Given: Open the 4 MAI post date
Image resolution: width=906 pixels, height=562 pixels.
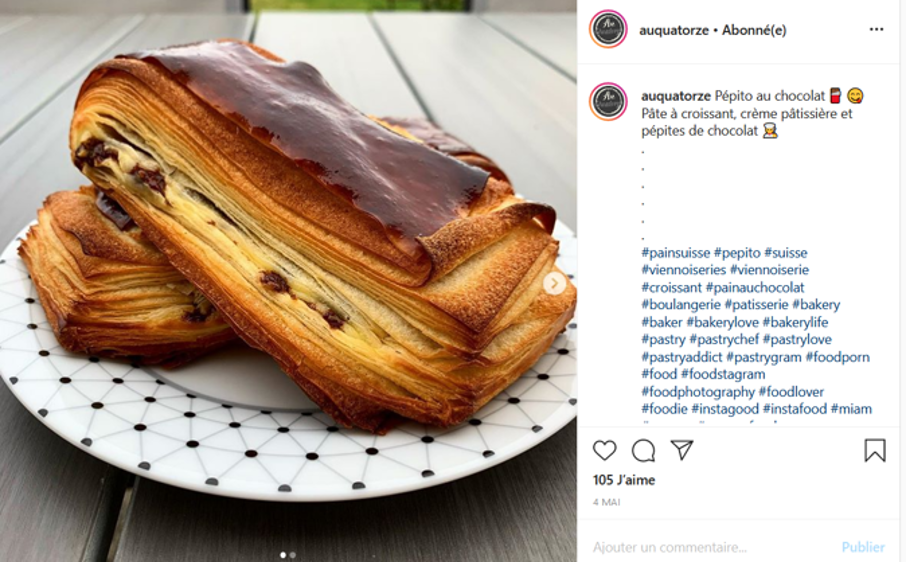Looking at the screenshot, I should tap(606, 502).
